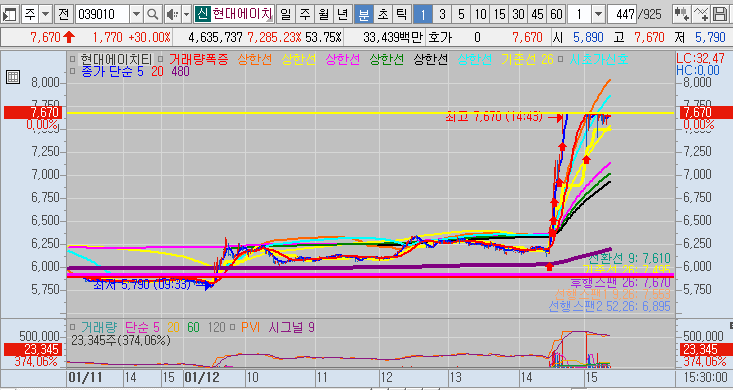Click the cyan 상한선 legend label
This screenshot has height=390, width=733.
475,59
